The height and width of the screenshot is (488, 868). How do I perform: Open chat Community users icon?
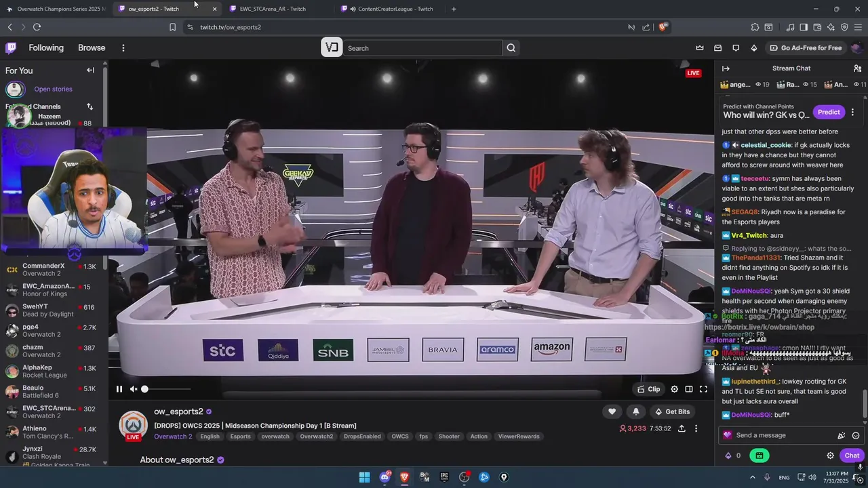point(857,68)
